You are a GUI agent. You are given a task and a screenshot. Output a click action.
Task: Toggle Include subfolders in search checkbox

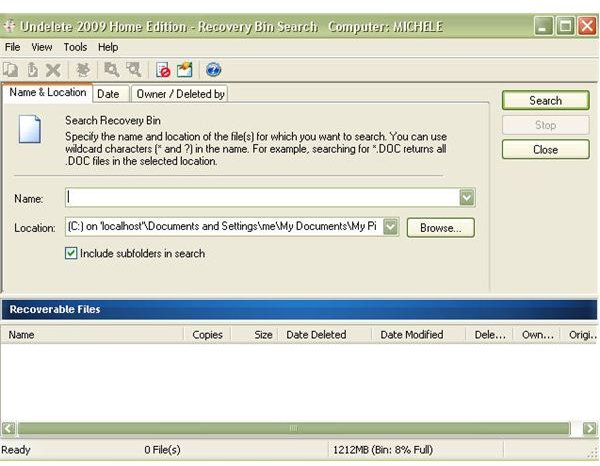(x=71, y=253)
